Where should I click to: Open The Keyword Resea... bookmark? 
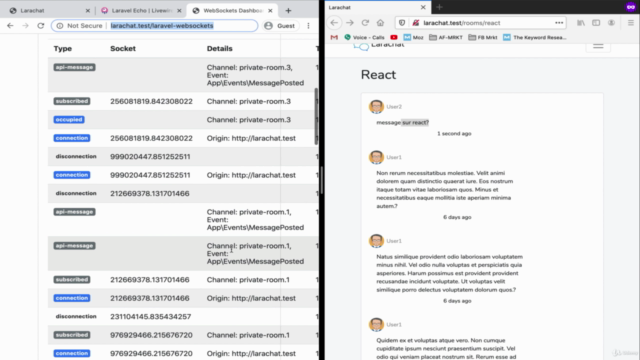coord(534,37)
